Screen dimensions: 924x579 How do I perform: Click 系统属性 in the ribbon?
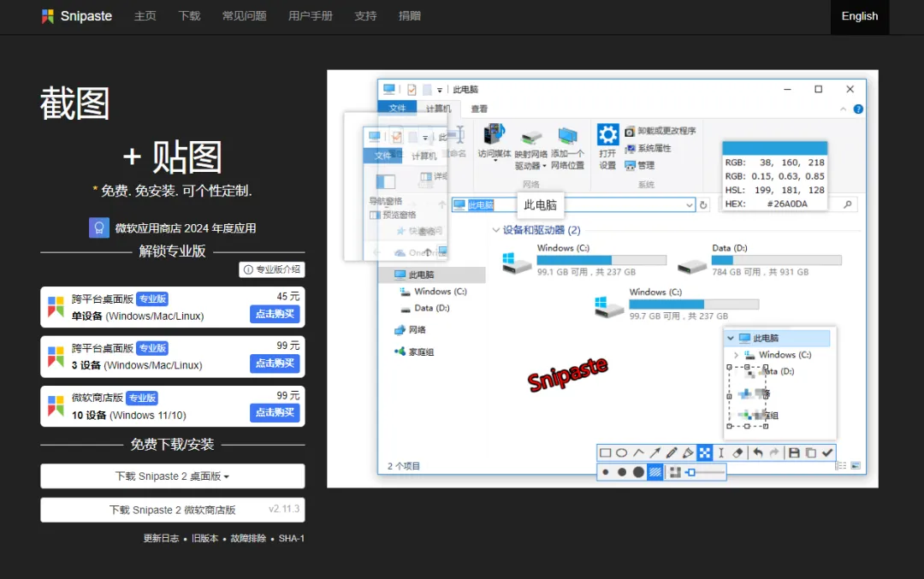tap(648, 149)
